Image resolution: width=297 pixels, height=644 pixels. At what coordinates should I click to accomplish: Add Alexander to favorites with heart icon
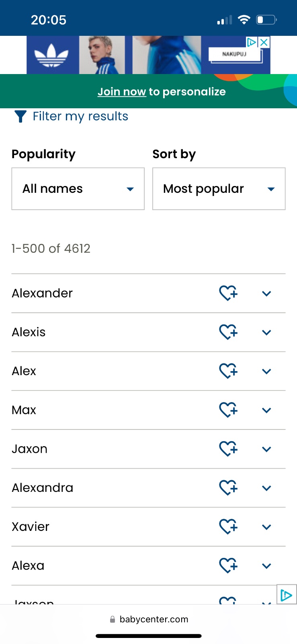(228, 293)
